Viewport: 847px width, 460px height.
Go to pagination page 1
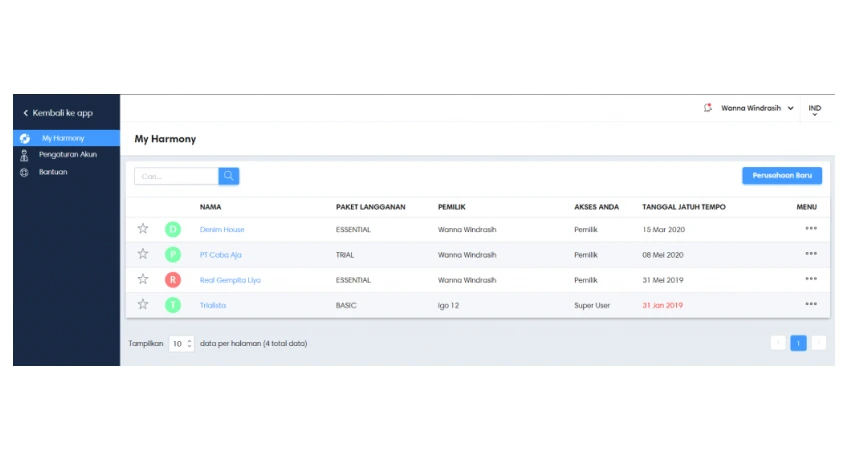pos(798,343)
